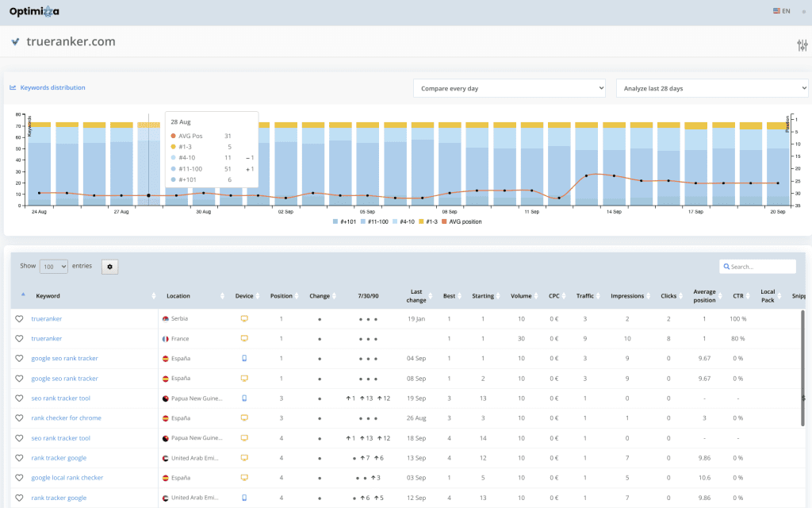812x508 pixels.
Task: Click desktop icon in google local rank checker row
Action: click(x=244, y=478)
